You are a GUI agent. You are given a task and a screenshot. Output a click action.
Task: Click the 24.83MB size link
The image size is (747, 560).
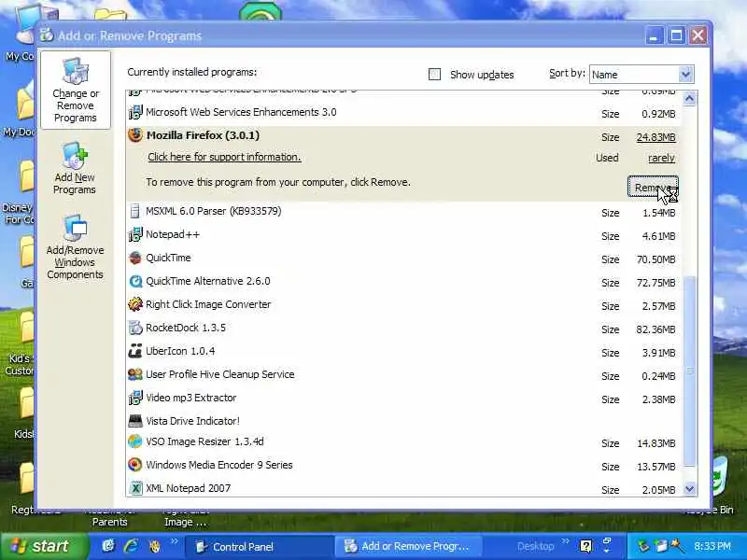[656, 137]
